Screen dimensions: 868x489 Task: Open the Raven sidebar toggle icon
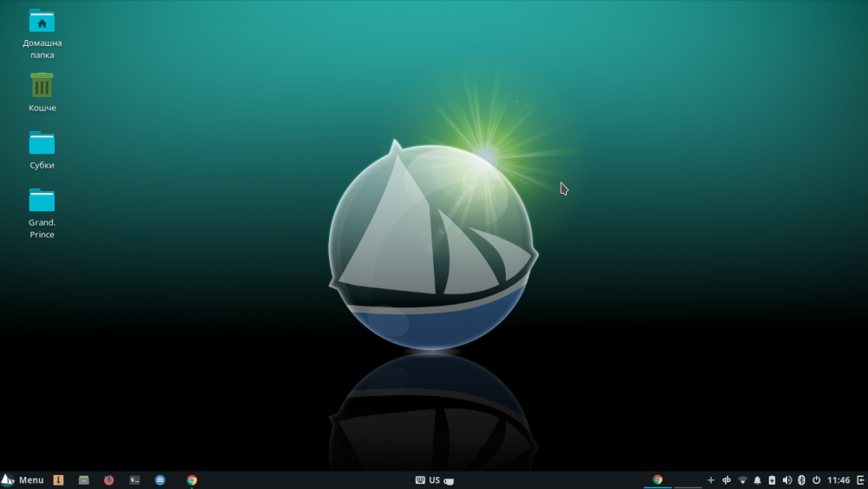coord(861,480)
